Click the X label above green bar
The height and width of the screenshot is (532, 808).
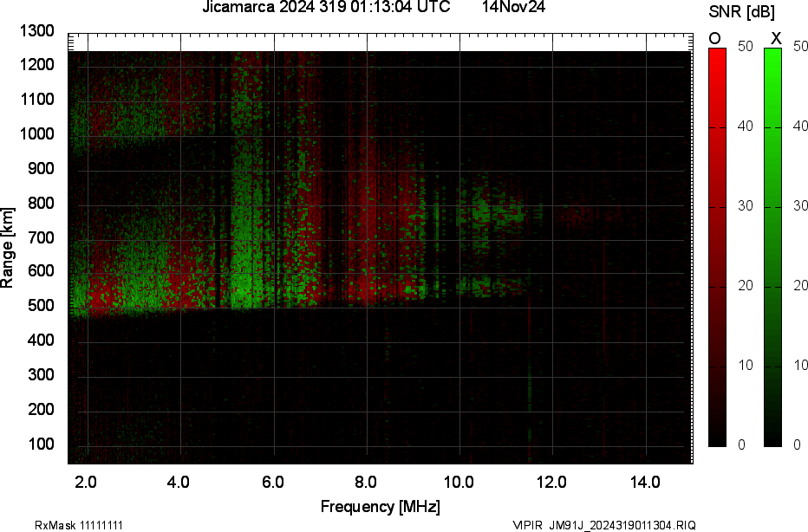(x=776, y=38)
